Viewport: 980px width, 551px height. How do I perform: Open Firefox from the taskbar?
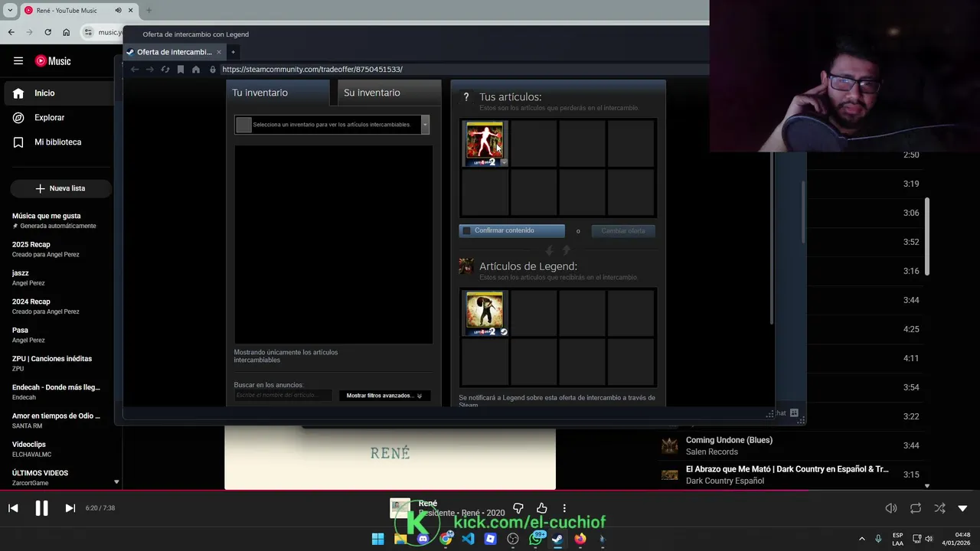(x=580, y=539)
